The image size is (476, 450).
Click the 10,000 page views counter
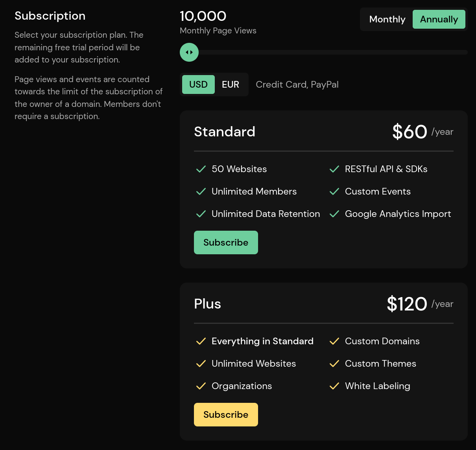203,16
